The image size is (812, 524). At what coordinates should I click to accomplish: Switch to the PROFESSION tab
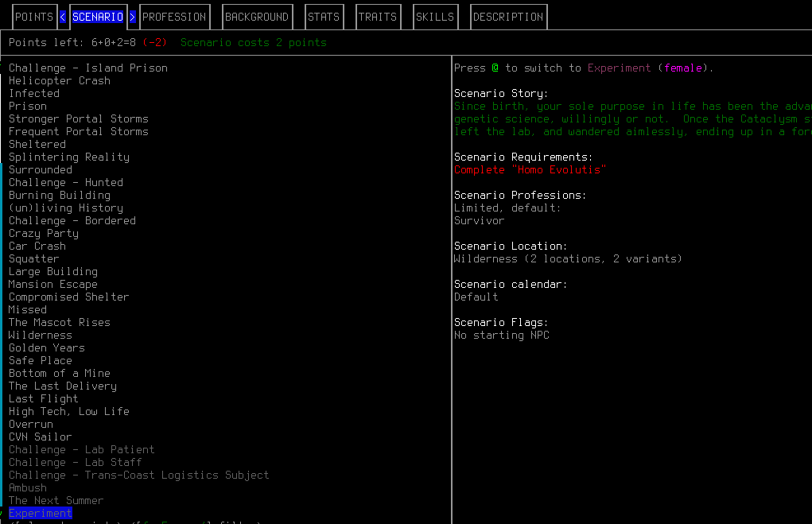click(x=174, y=17)
